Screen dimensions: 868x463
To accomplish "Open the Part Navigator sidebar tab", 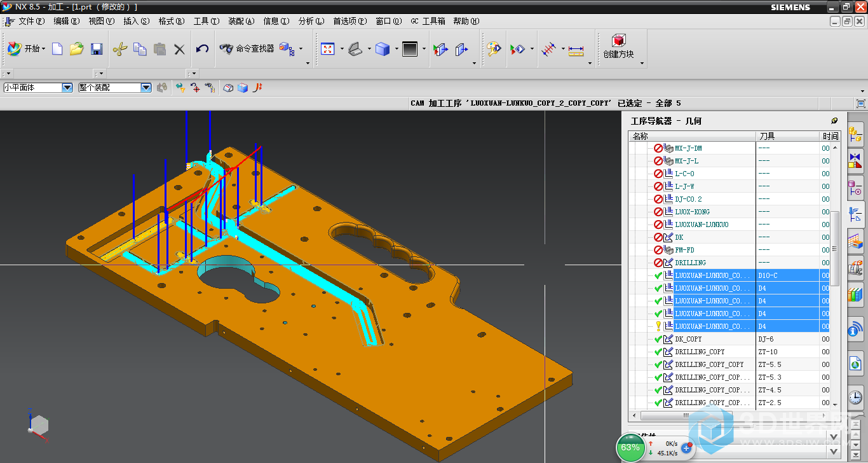I will coord(855,188).
